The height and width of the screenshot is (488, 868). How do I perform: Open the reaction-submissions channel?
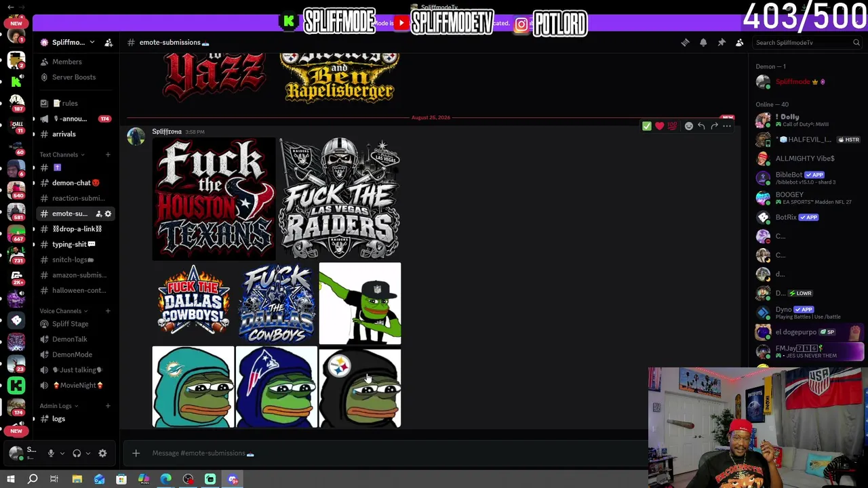[75, 199]
